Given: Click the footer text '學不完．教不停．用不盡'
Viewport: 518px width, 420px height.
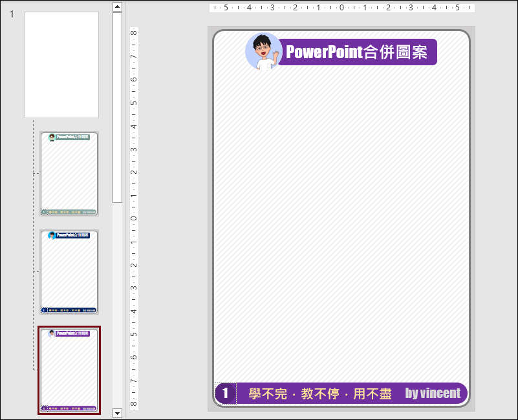Looking at the screenshot, I should pyautogui.click(x=319, y=394).
